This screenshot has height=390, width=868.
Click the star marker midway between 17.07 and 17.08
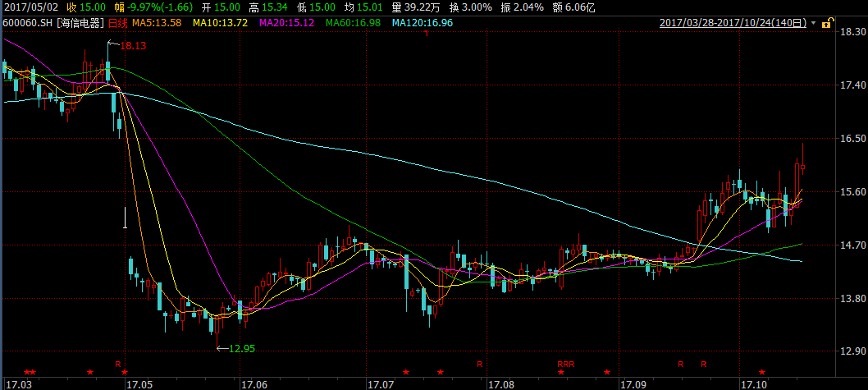440,372
